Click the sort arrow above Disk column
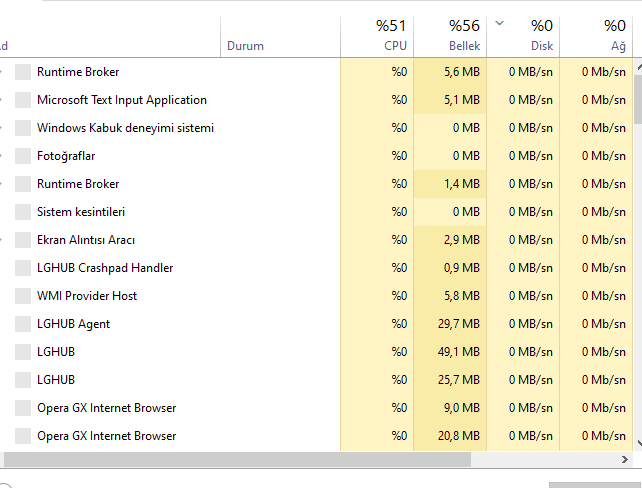 click(500, 23)
